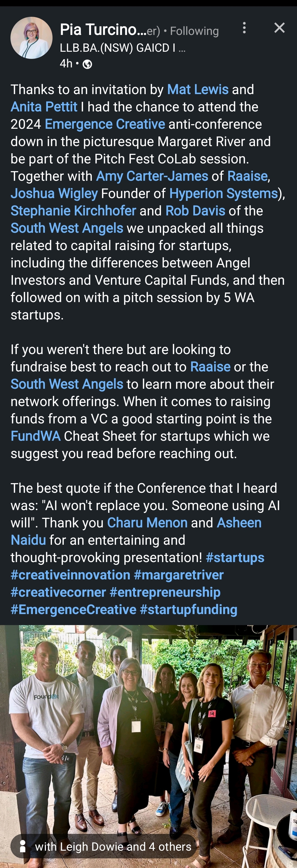297x868 pixels.
Task: Tap the #entrepreneurship hashtag
Action: [x=165, y=592]
